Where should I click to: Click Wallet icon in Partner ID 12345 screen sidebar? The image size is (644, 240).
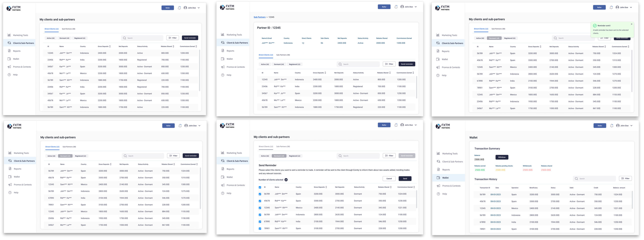pyautogui.click(x=222, y=59)
